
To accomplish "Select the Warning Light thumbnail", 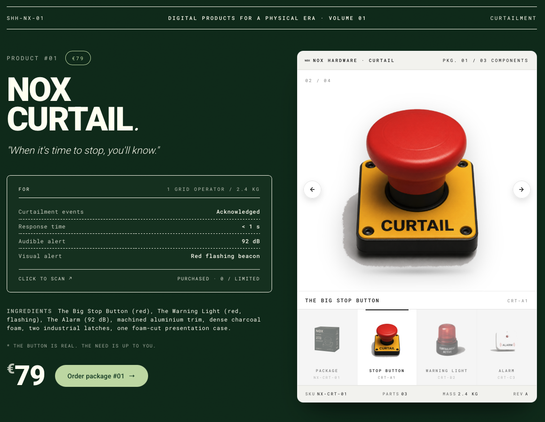I will click(x=447, y=347).
